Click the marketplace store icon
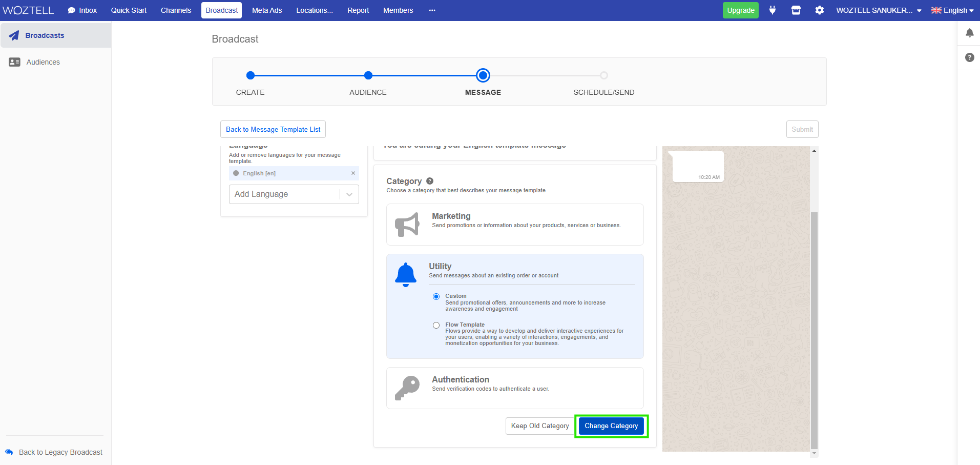Viewport: 980px width, 465px height. [796, 10]
